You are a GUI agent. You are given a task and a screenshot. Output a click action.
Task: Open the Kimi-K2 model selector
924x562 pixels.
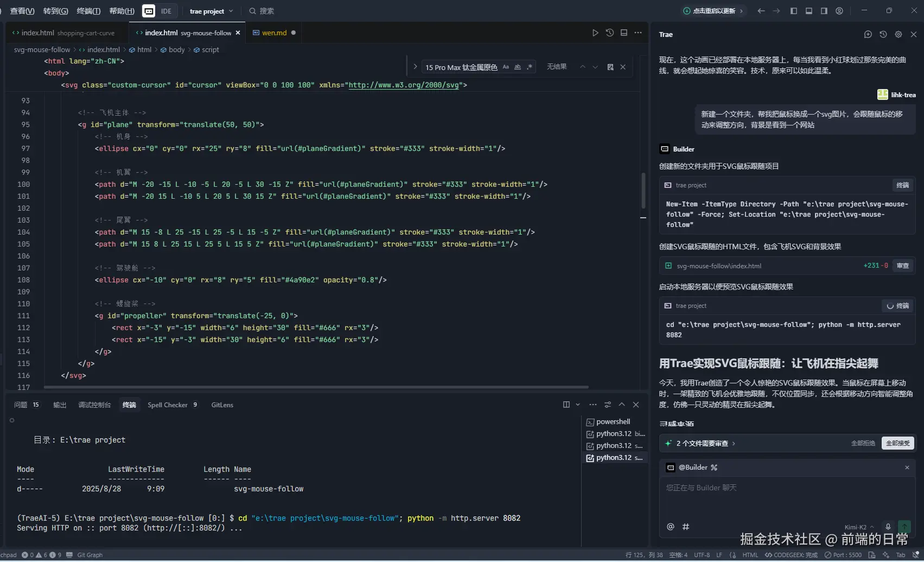859,527
